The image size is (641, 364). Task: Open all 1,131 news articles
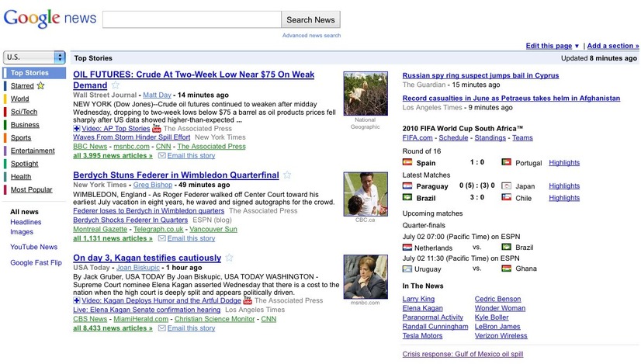(113, 238)
